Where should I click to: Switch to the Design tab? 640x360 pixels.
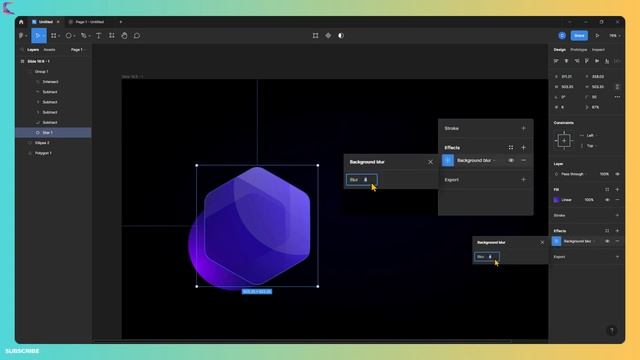560,50
